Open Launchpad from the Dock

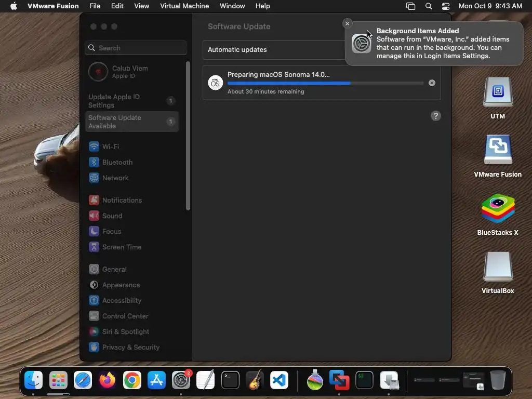58,380
